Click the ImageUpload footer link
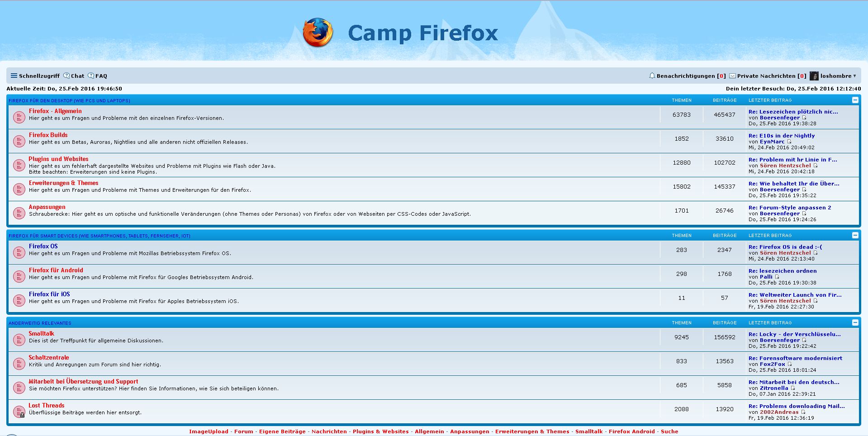This screenshot has height=436, width=868. 209,431
